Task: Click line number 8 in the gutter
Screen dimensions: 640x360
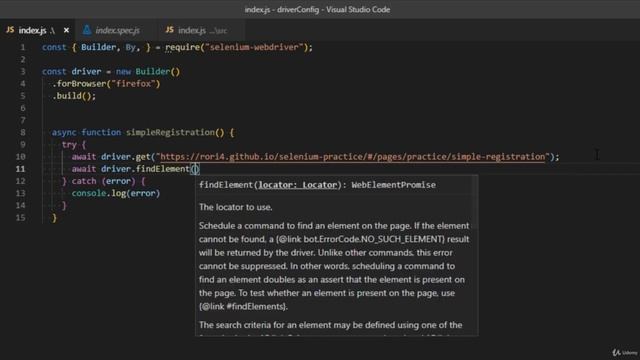Action: point(22,132)
